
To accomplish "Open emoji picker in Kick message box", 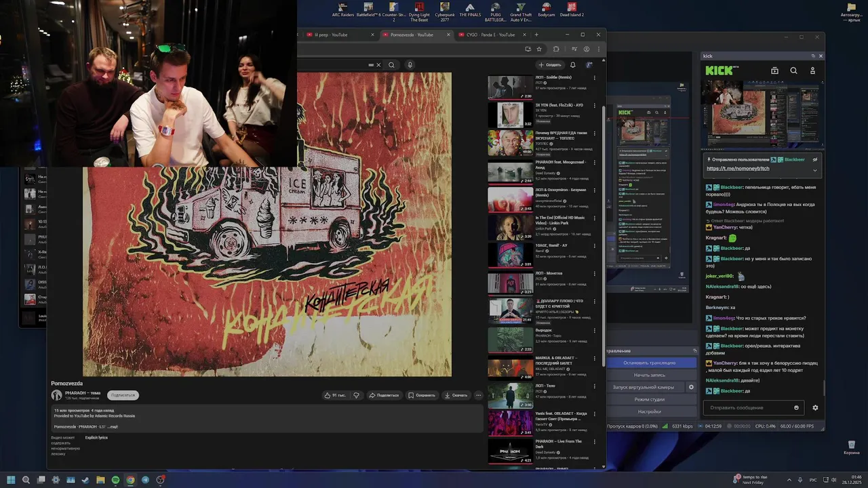I will tap(796, 408).
